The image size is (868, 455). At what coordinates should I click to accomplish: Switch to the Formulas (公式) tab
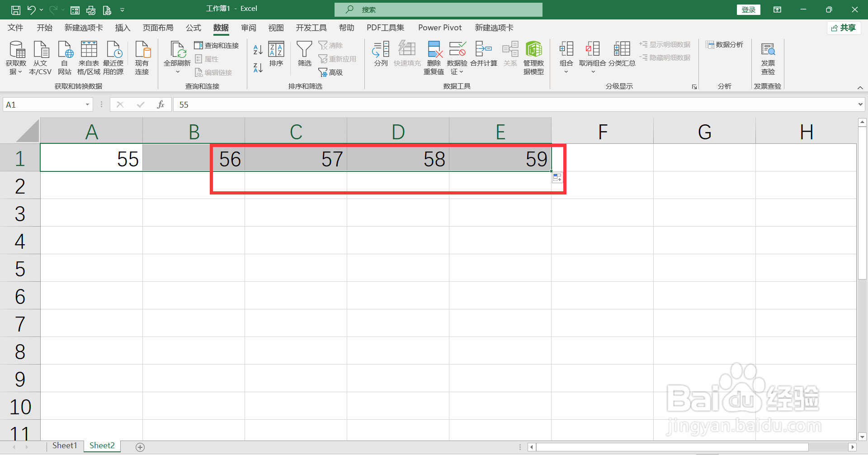pos(193,28)
